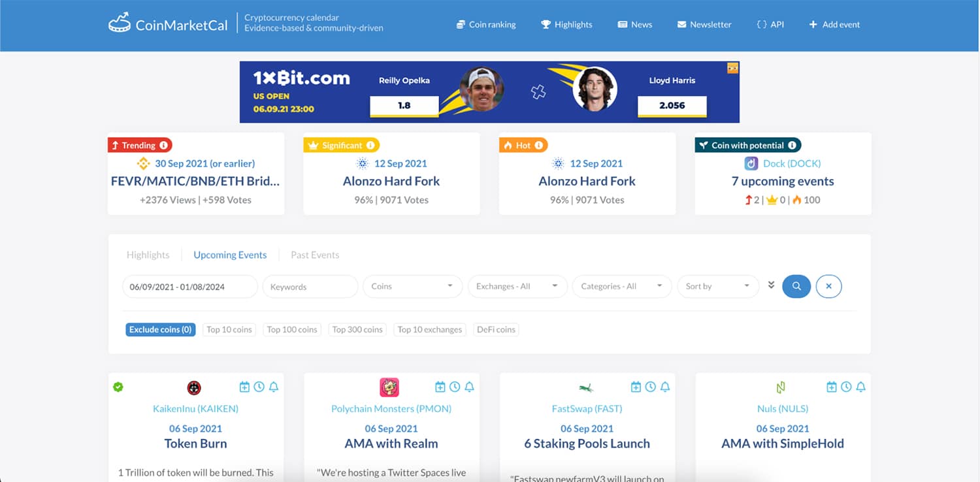Image resolution: width=980 pixels, height=482 pixels.
Task: Click bell alert on KaikenInu card
Action: [x=274, y=387]
